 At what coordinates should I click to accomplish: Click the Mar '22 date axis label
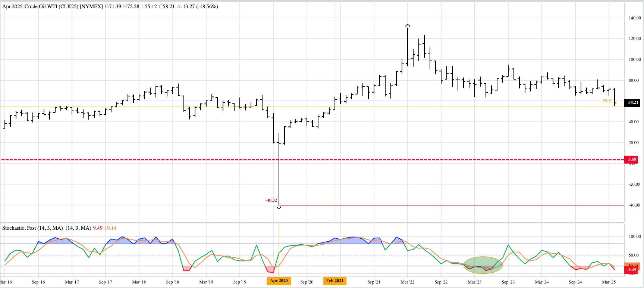(407, 282)
